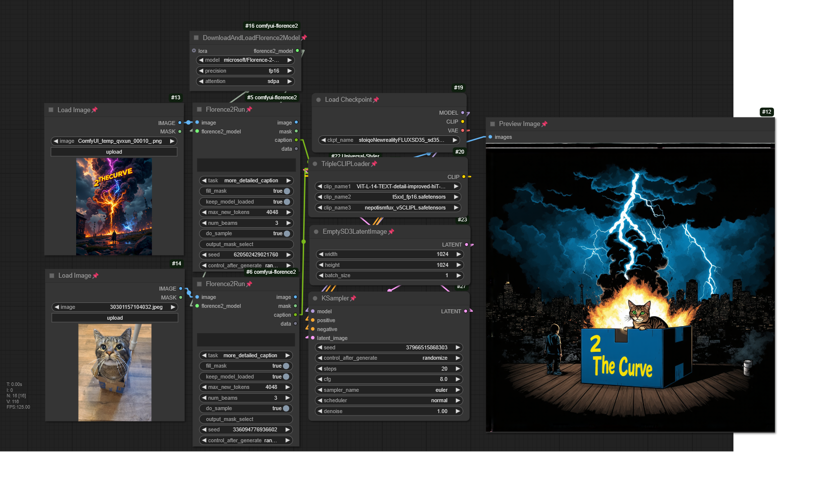Increase denoise value with its right arrow
Viewport: 819px width, 504px height.
pyautogui.click(x=458, y=412)
